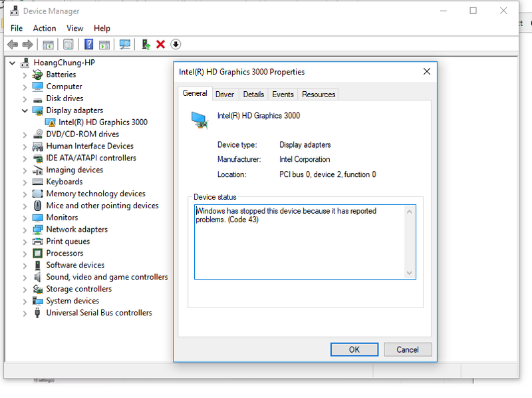The width and height of the screenshot is (532, 398).
Task: Maximize the Device Manager window
Action: (473, 11)
